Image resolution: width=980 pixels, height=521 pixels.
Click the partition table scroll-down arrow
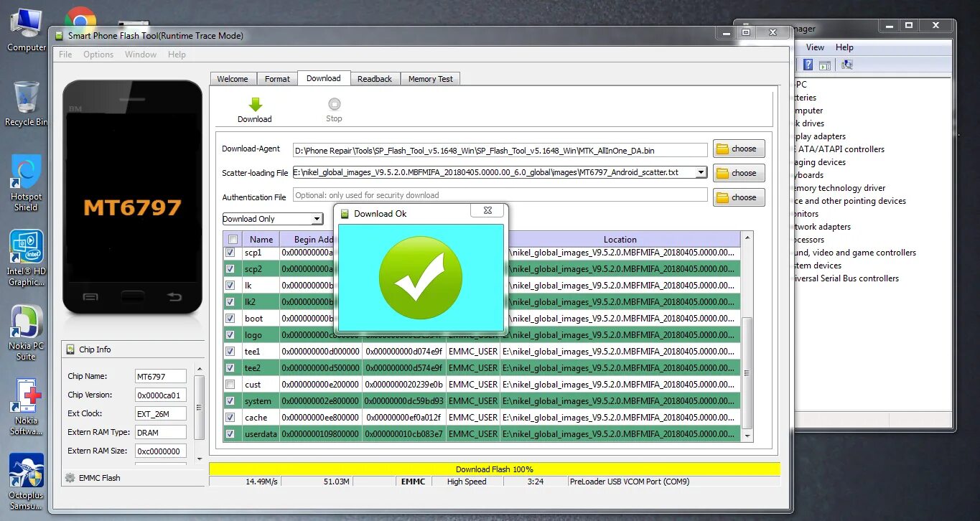[x=747, y=436]
